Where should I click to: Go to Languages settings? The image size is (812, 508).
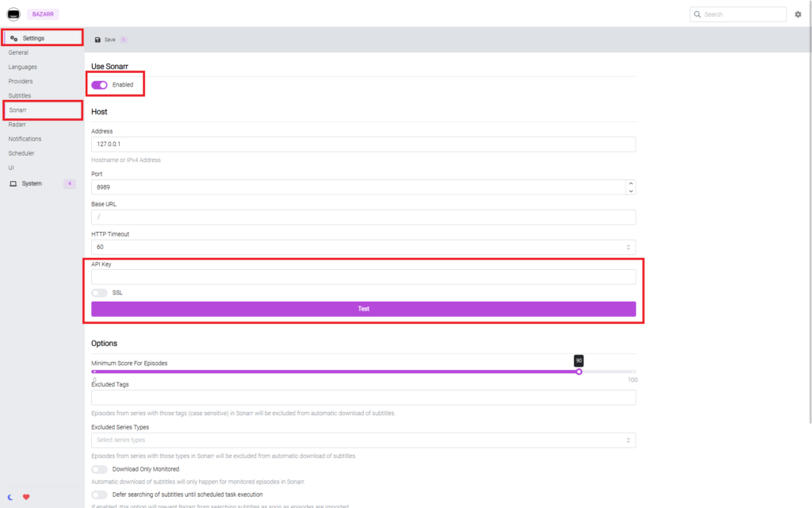click(x=23, y=67)
